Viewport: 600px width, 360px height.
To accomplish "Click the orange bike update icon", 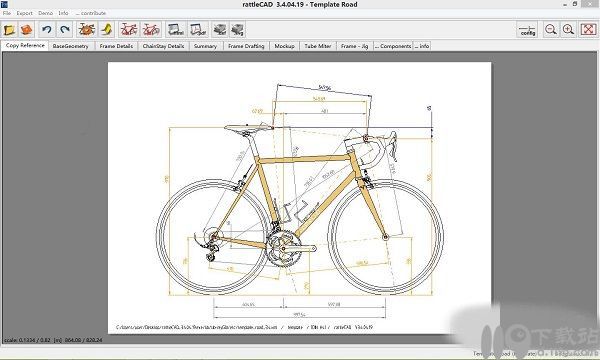I will point(86,29).
